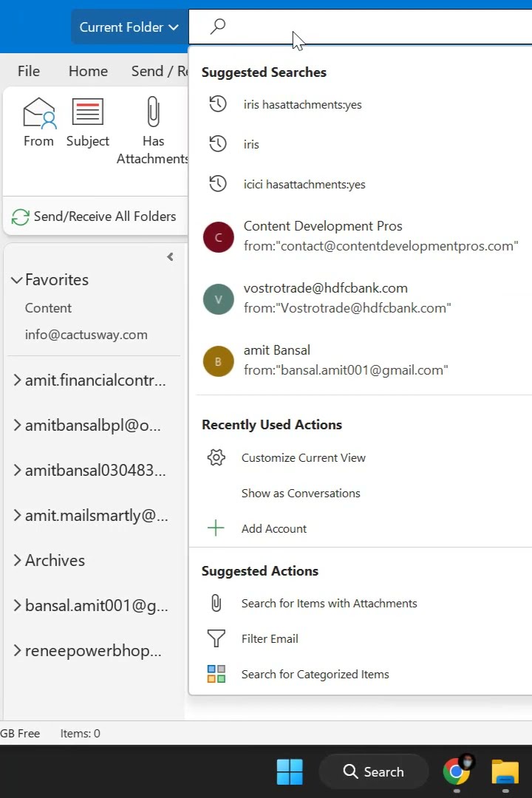Viewport: 532px width, 798px height.
Task: Toggle Show as Conversations
Action: (x=301, y=494)
